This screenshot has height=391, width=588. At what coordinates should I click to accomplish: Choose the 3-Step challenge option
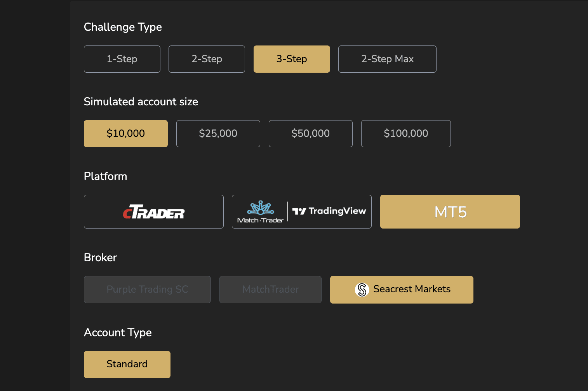[x=292, y=59]
